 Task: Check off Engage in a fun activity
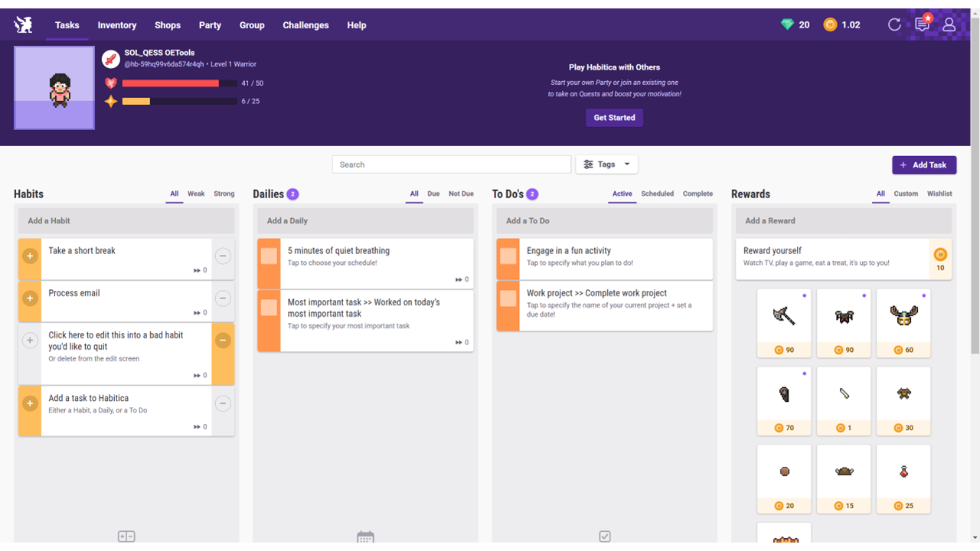tap(508, 256)
